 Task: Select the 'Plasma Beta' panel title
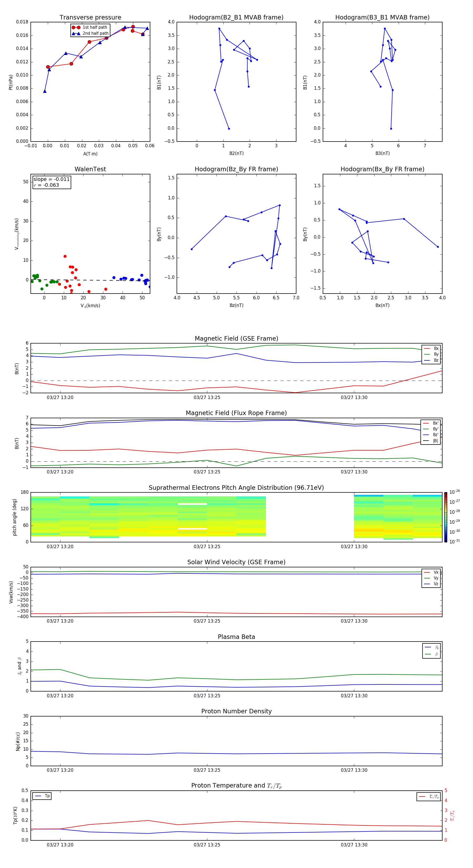pyautogui.click(x=236, y=637)
